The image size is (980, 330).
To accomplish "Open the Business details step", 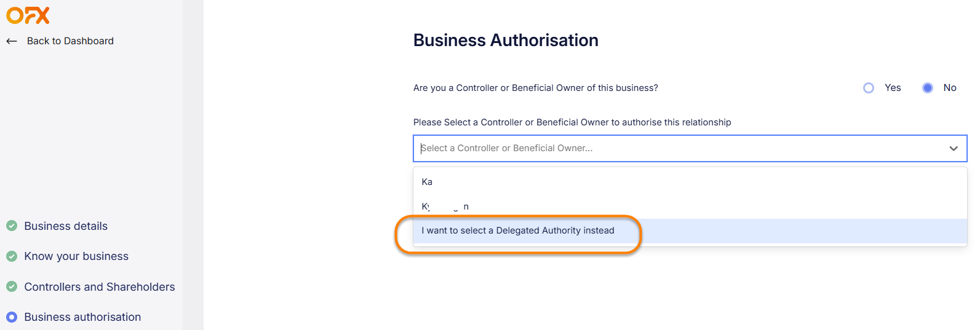I will point(66,226).
